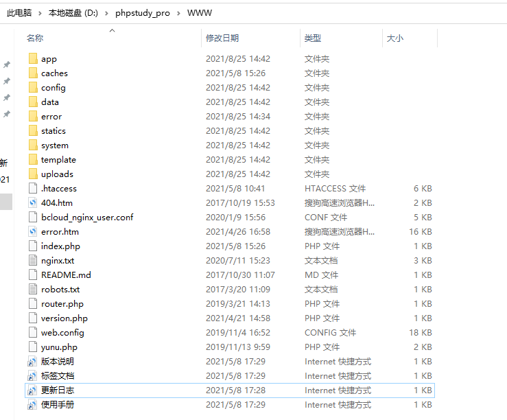Select the uploads folder icon
The height and width of the screenshot is (420, 507).
point(33,174)
